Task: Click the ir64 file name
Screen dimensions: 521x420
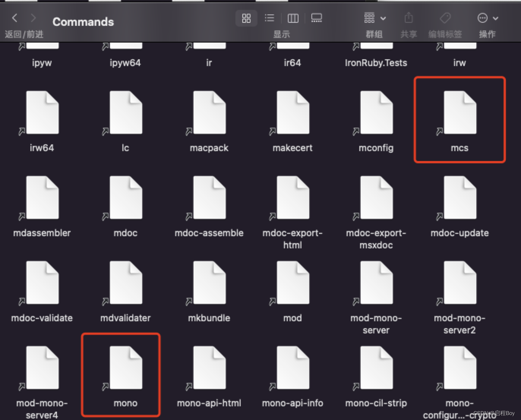Action: coord(292,63)
